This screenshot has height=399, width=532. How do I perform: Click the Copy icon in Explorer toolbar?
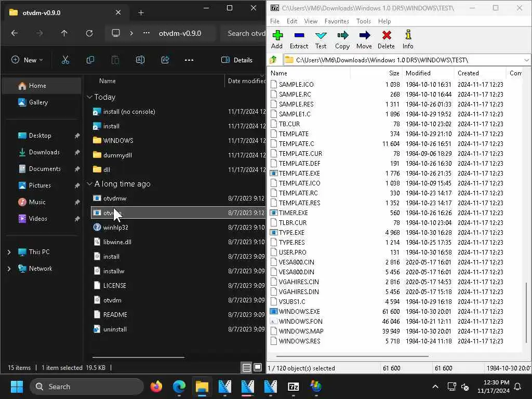[90, 60]
